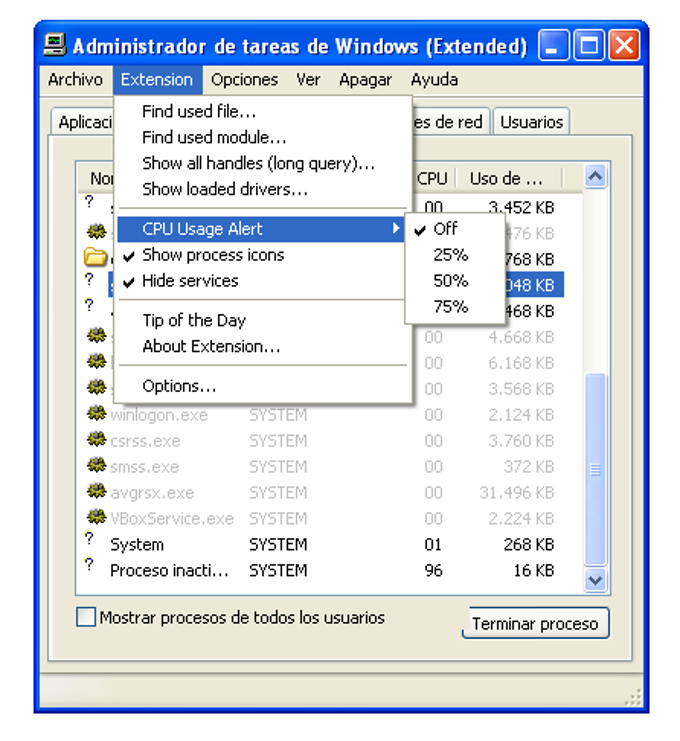Click the avgrsx.exe process icon
This screenshot has height=741, width=680.
pos(96,492)
